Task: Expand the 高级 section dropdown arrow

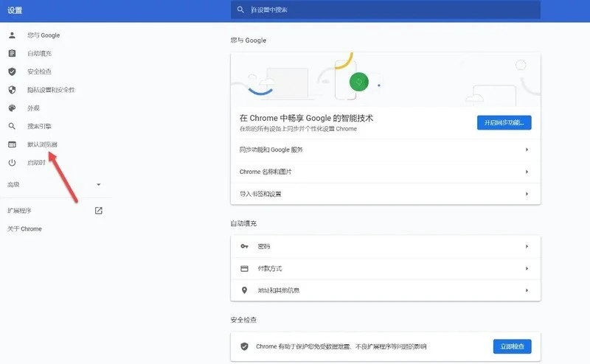Action: [99, 185]
